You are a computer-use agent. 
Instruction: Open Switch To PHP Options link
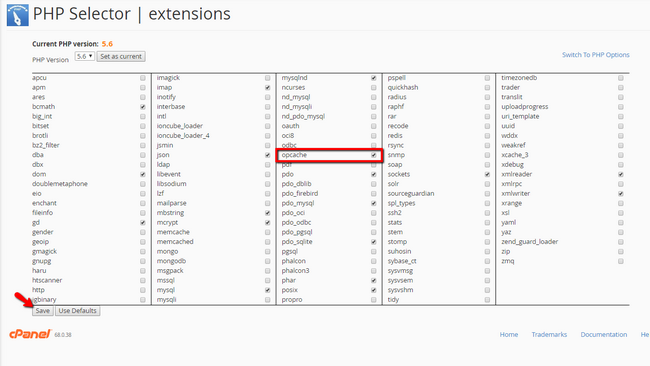[x=595, y=55]
